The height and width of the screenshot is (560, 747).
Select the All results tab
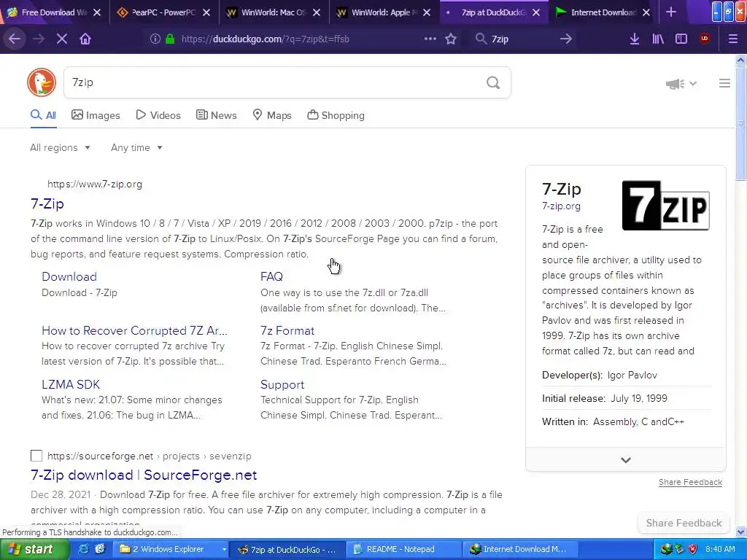(x=43, y=115)
